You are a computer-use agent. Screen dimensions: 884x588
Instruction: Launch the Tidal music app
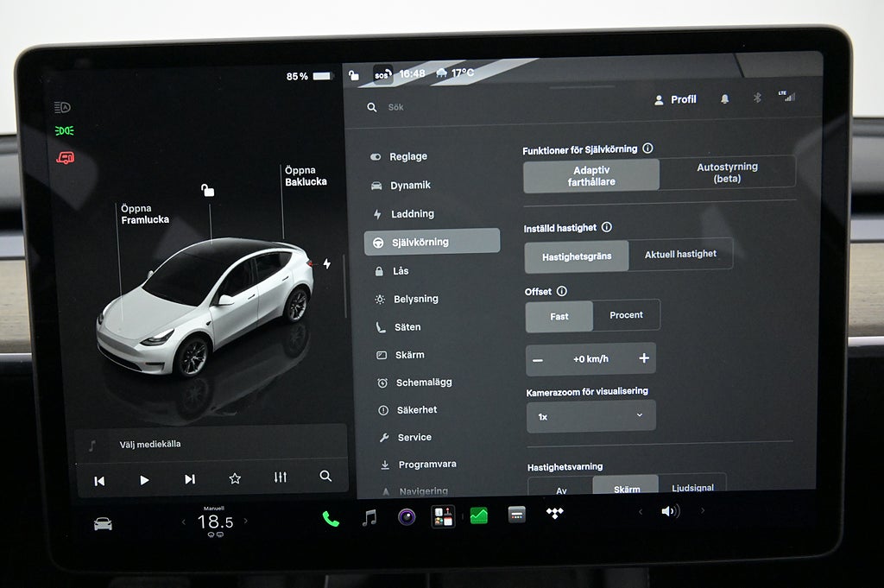click(x=555, y=513)
